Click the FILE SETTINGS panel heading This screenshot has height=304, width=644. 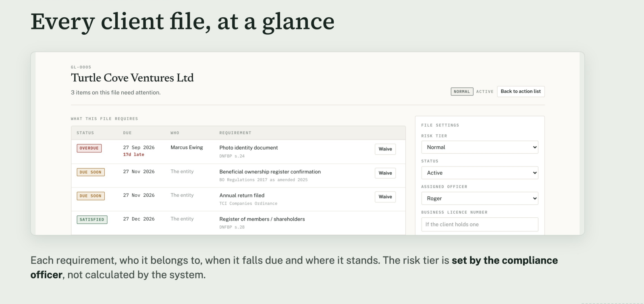tap(440, 125)
